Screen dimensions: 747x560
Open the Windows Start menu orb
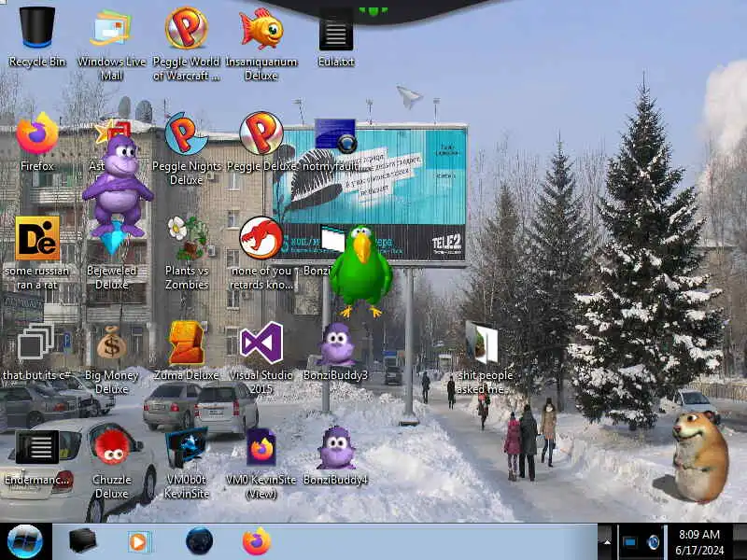tap(25, 541)
